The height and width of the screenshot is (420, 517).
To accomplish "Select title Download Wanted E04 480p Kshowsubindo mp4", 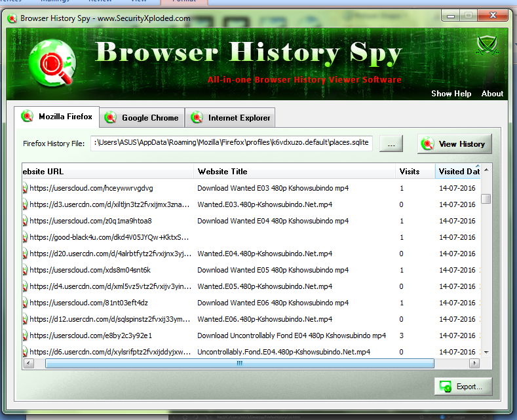I will point(273,221).
